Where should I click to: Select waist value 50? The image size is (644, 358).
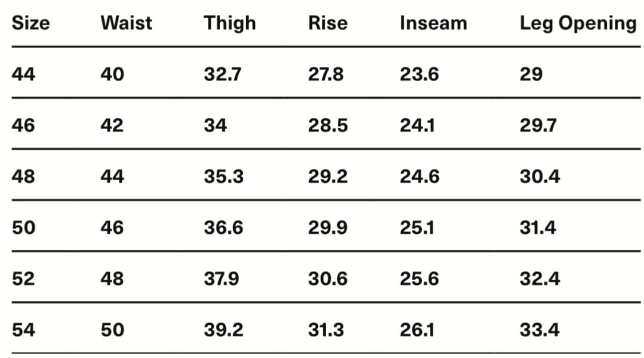(x=112, y=330)
